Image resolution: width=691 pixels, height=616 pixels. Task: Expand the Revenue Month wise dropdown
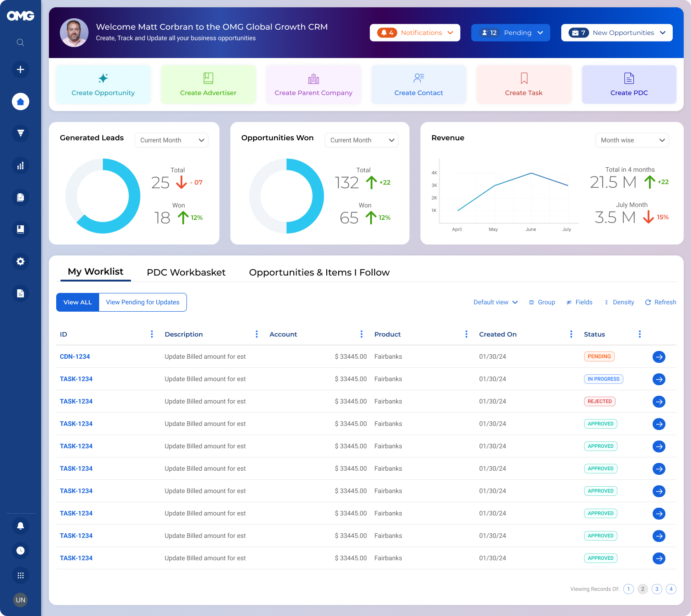coord(632,140)
